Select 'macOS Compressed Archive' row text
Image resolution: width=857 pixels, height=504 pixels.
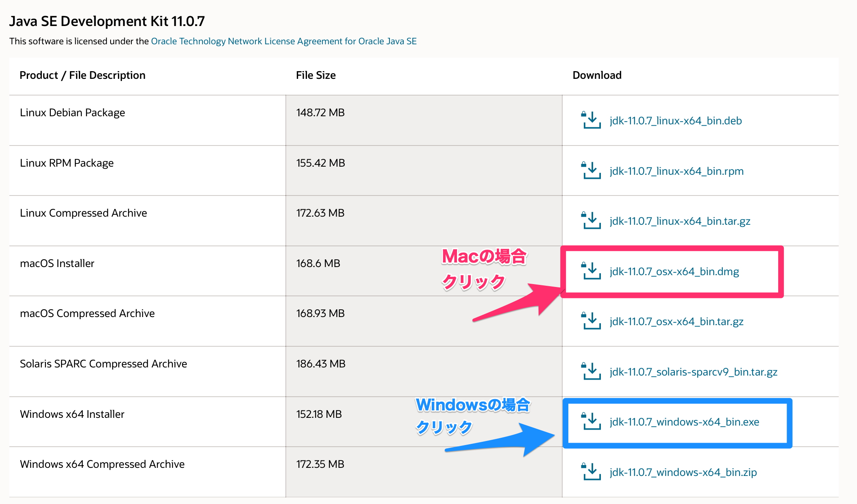(x=87, y=313)
